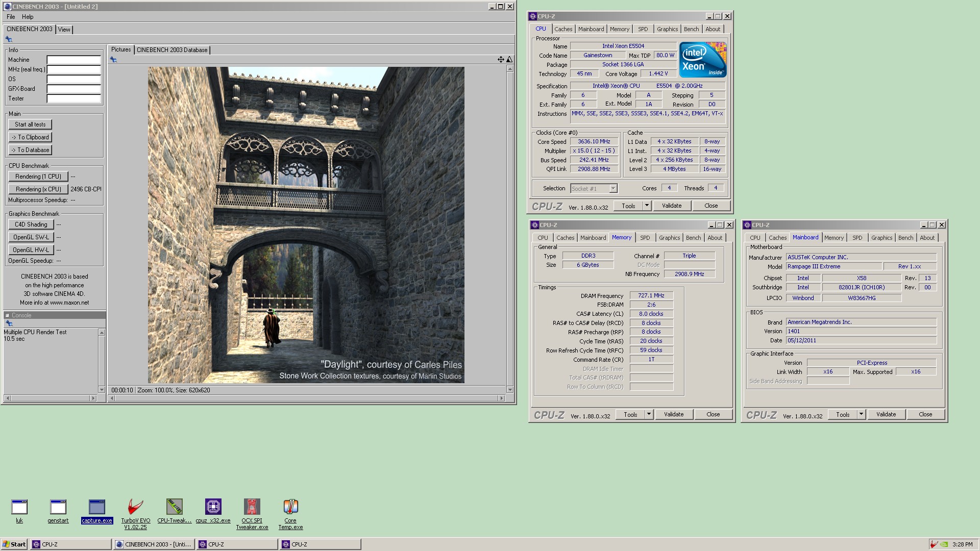Click the horizontal scrollbar below the render

click(306, 398)
